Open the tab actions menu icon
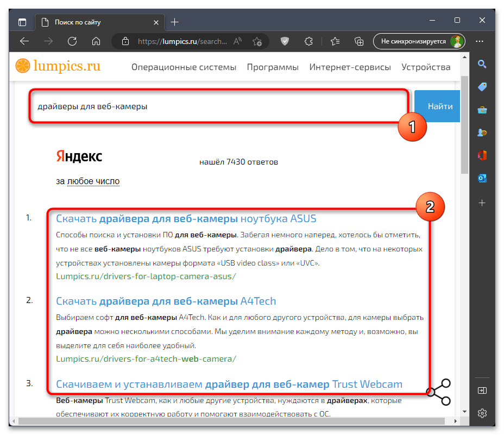 pyautogui.click(x=22, y=22)
